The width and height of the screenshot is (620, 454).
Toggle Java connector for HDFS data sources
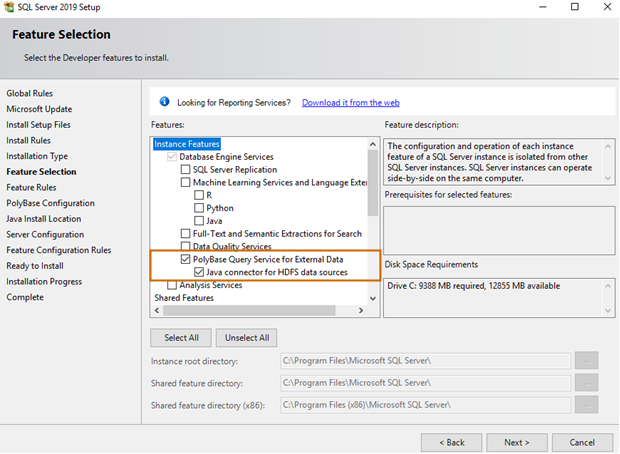(199, 272)
